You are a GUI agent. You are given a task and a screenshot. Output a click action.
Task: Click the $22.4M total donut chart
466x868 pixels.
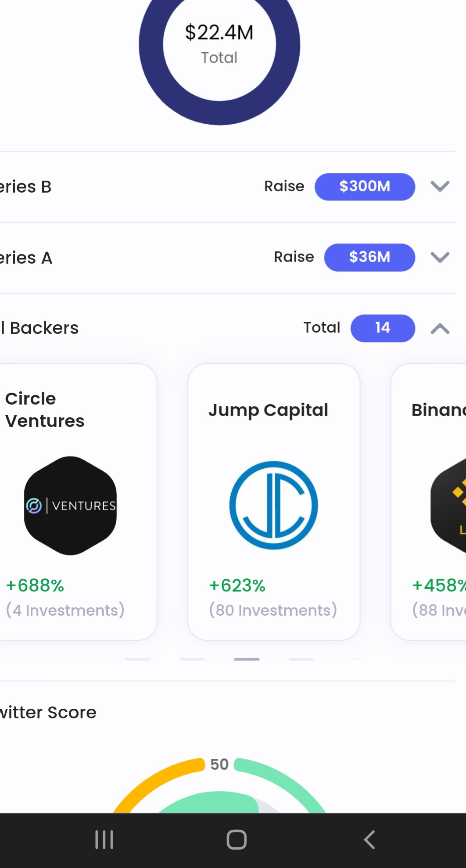pos(219,44)
